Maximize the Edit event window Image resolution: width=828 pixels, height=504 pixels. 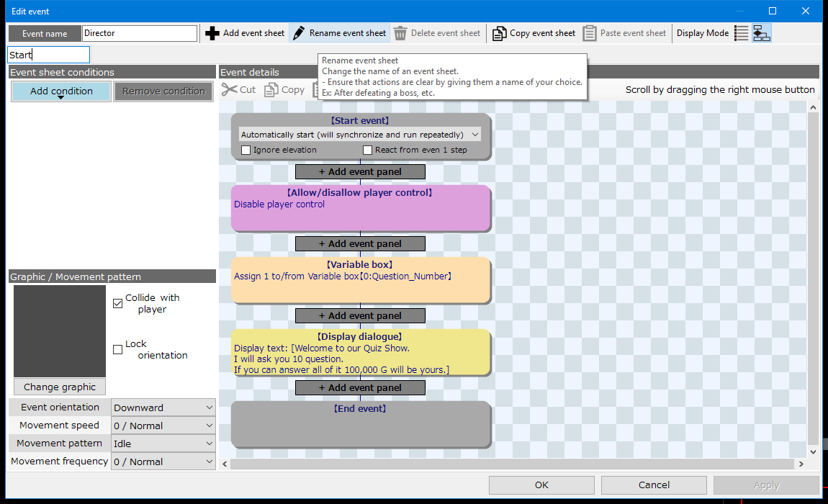(773, 11)
